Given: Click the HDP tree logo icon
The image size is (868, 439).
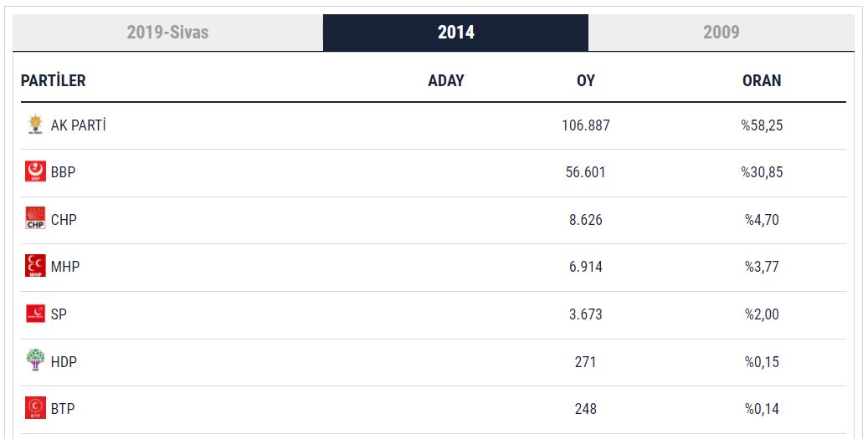Looking at the screenshot, I should click(35, 361).
